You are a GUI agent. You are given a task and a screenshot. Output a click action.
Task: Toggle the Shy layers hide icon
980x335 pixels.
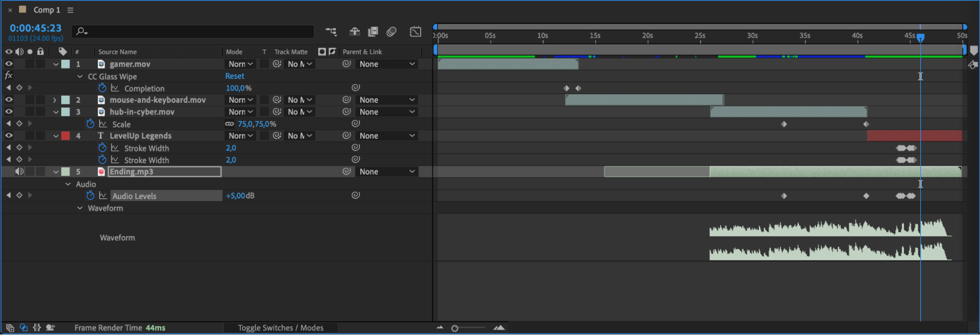(x=354, y=32)
